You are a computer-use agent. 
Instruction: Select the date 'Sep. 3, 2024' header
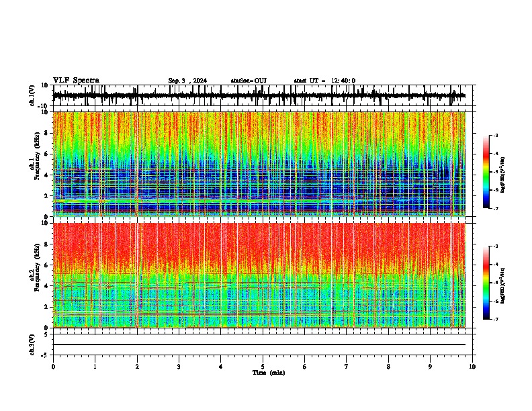(187, 81)
